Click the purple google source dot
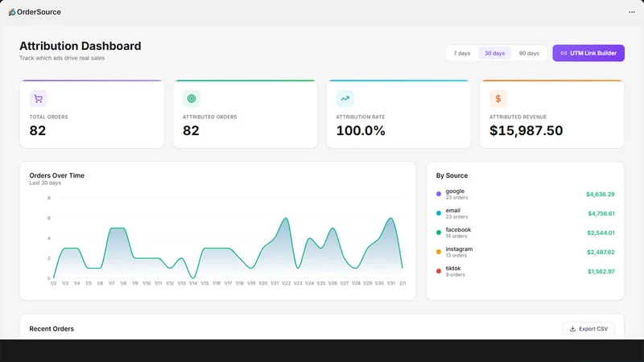The width and height of the screenshot is (644, 362). 439,194
